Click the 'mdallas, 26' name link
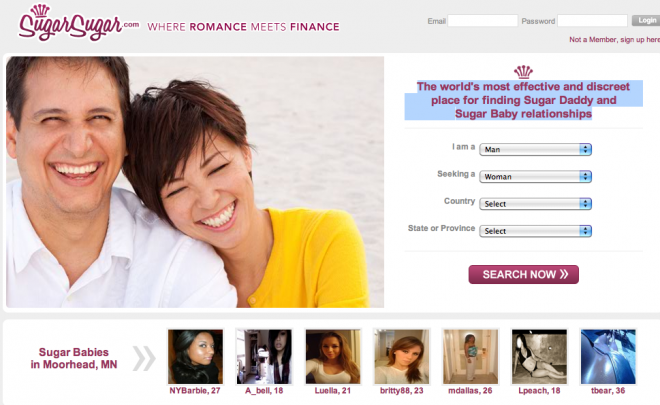Viewport: 660px width, 405px height. (x=470, y=391)
